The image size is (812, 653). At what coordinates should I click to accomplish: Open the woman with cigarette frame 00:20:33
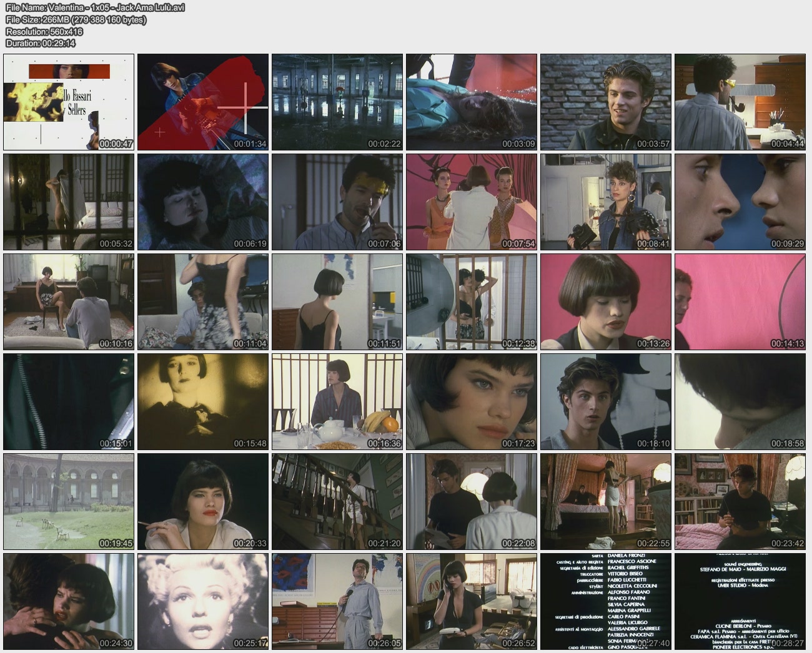203,501
